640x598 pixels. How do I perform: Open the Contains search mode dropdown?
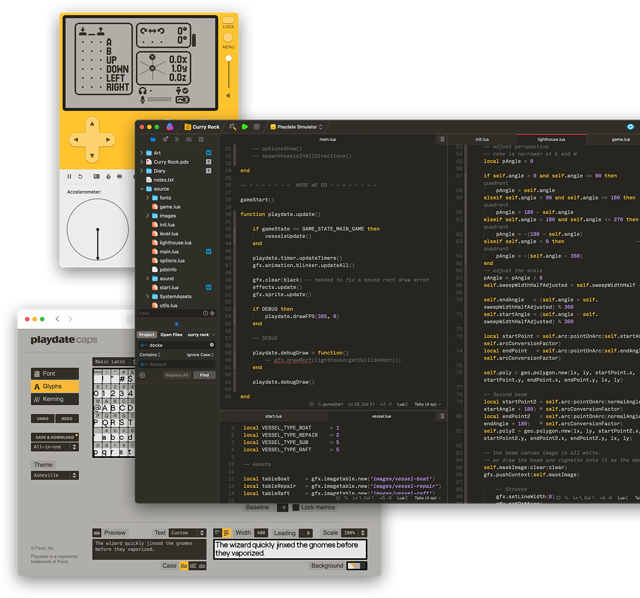tap(150, 354)
